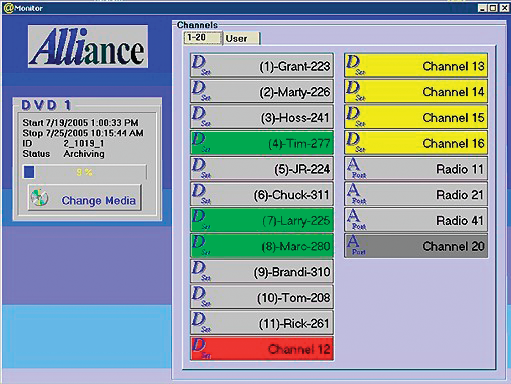
Task: Click the D Set icon on Channel 15
Action: [x=355, y=116]
